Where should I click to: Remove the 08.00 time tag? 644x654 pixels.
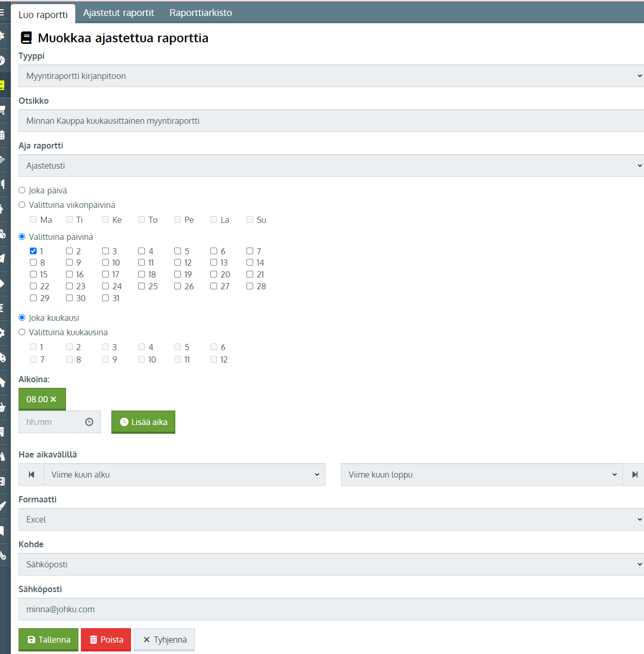coord(53,399)
